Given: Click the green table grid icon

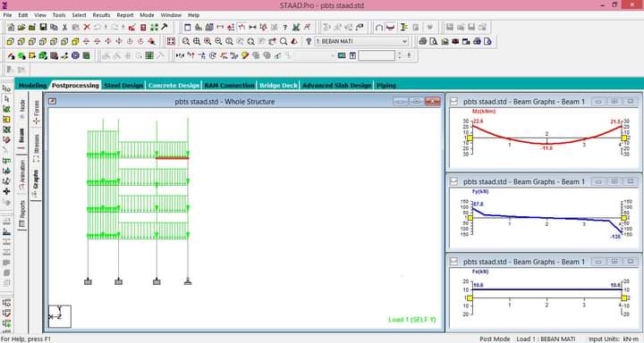Looking at the screenshot, I should (149, 55).
